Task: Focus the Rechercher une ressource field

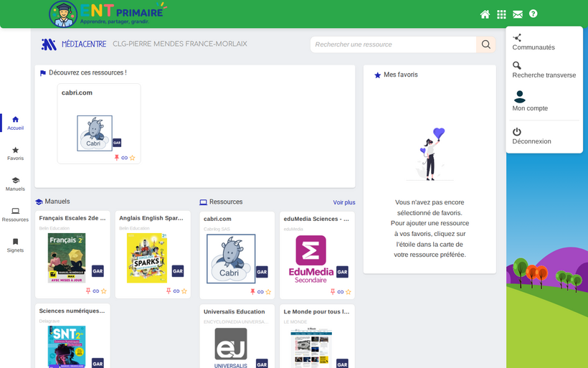Action: pos(394,44)
